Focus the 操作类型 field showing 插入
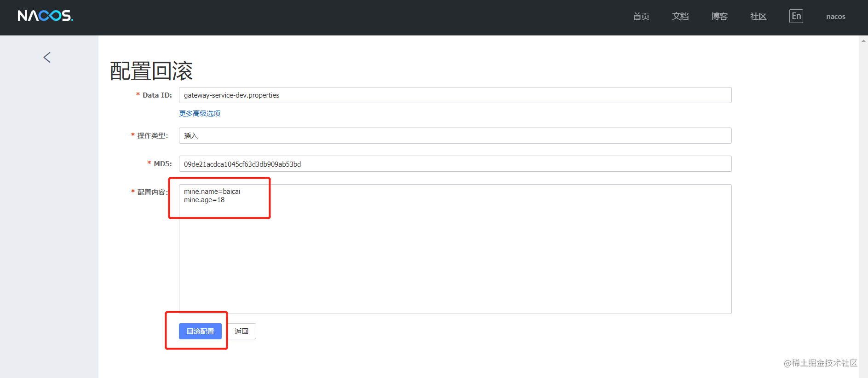The image size is (868, 378). 455,136
